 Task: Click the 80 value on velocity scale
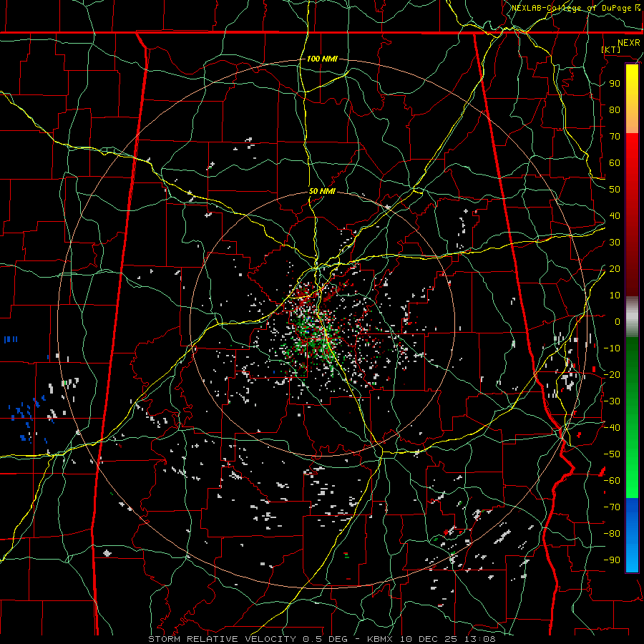click(615, 109)
